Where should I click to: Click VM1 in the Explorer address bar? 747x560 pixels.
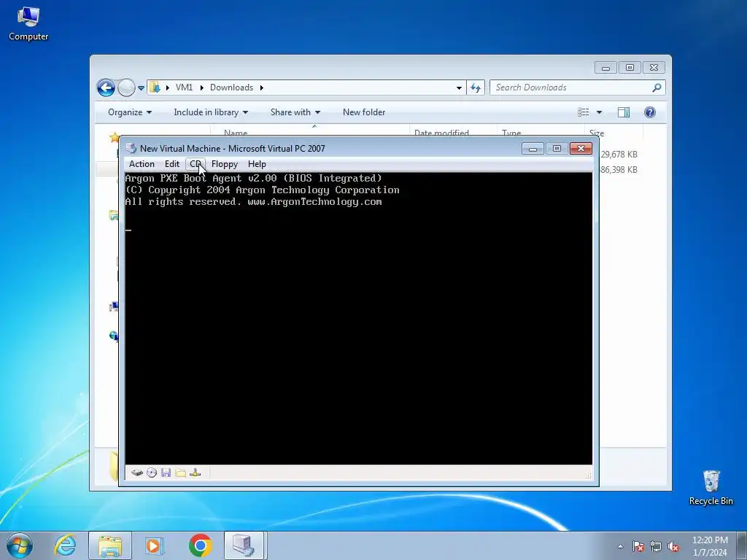[184, 87]
